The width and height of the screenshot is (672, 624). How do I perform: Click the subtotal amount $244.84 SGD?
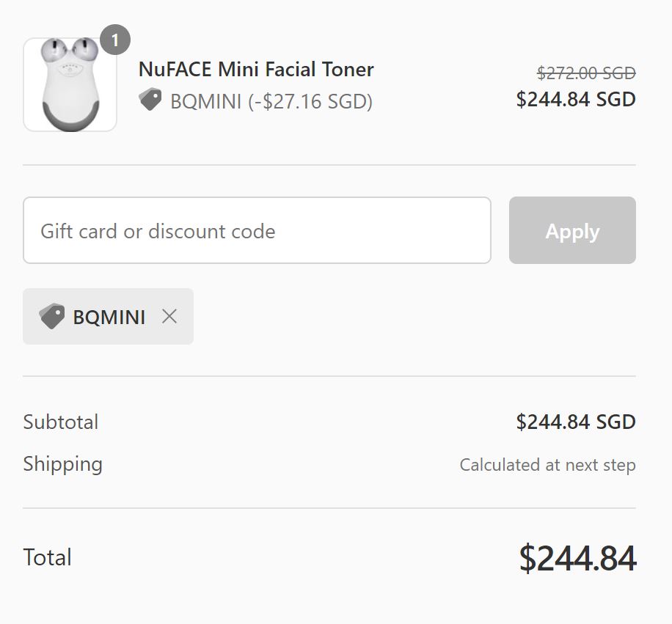point(576,422)
